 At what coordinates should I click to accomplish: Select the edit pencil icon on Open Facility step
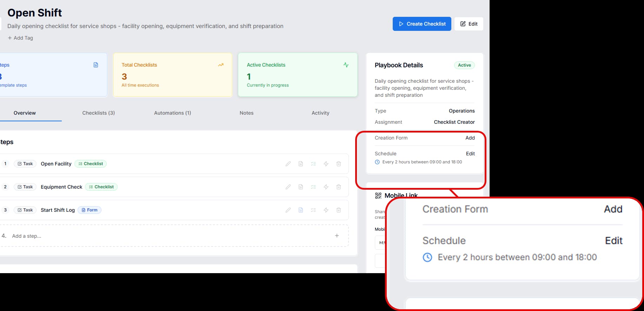288,163
